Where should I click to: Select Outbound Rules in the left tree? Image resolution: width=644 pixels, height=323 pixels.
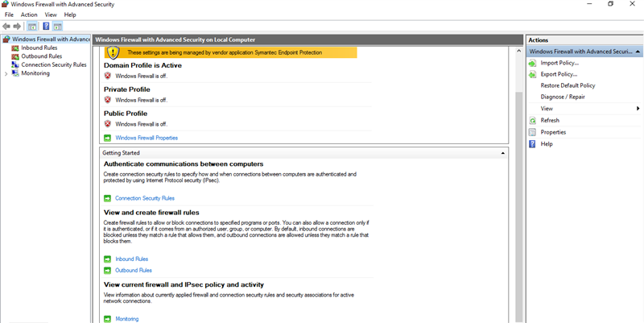click(x=41, y=56)
